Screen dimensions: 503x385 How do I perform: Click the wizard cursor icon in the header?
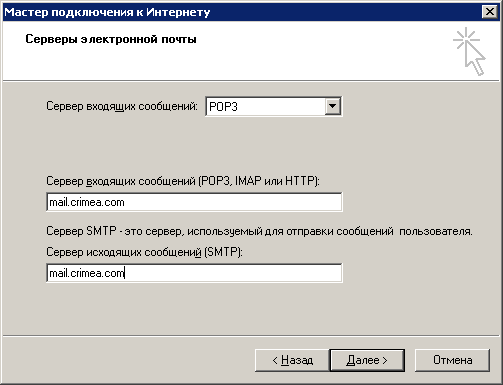point(469,51)
